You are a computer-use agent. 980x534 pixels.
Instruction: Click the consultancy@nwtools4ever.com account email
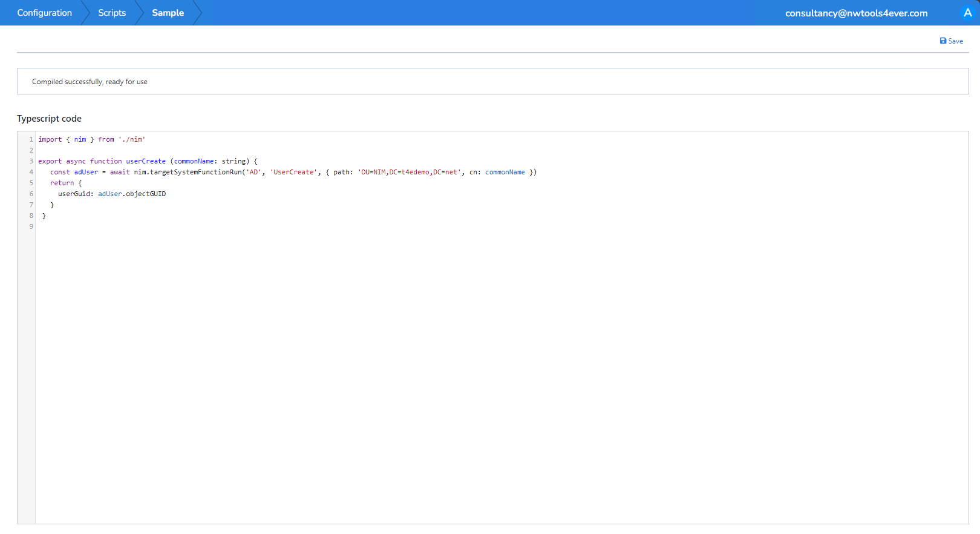[x=856, y=13]
